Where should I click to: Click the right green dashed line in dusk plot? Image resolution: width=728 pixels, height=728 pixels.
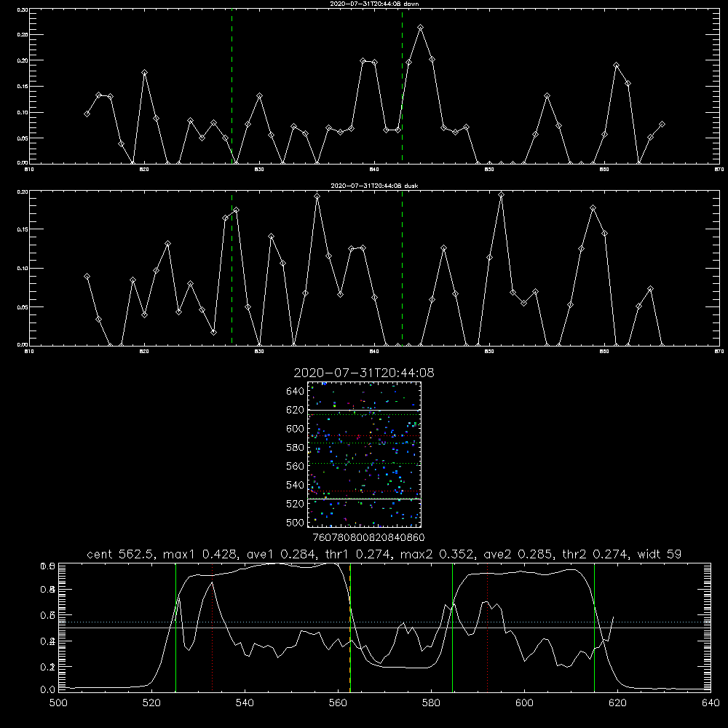coord(402,269)
